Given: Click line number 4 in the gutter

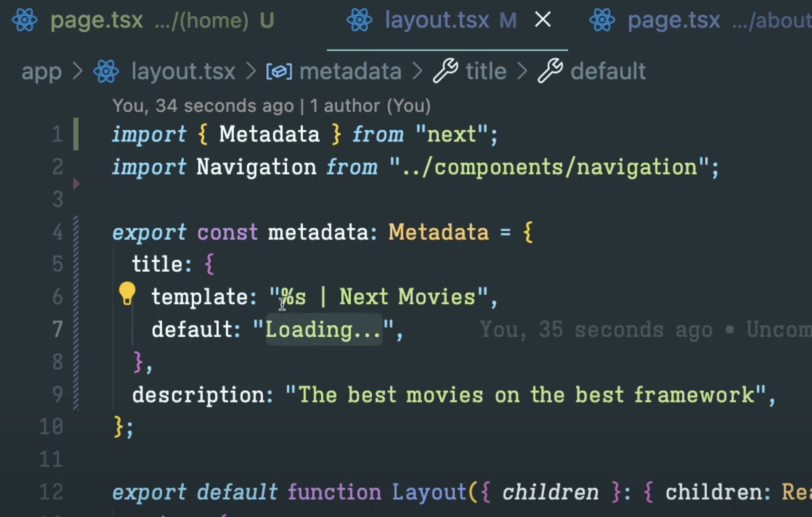Looking at the screenshot, I should [57, 232].
